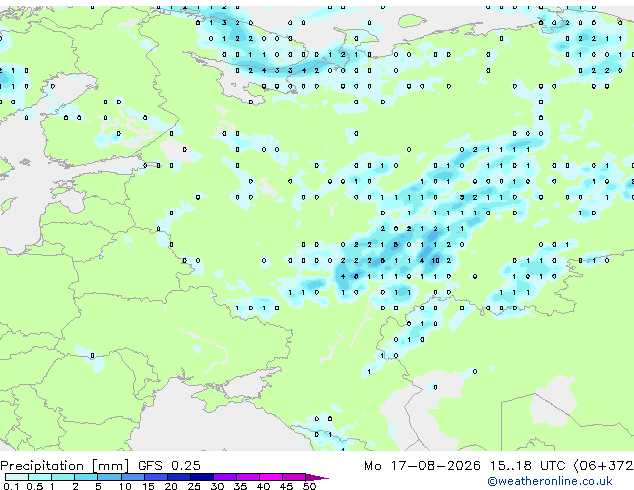
Task: Click the legend label '0.1'
Action: [11, 486]
